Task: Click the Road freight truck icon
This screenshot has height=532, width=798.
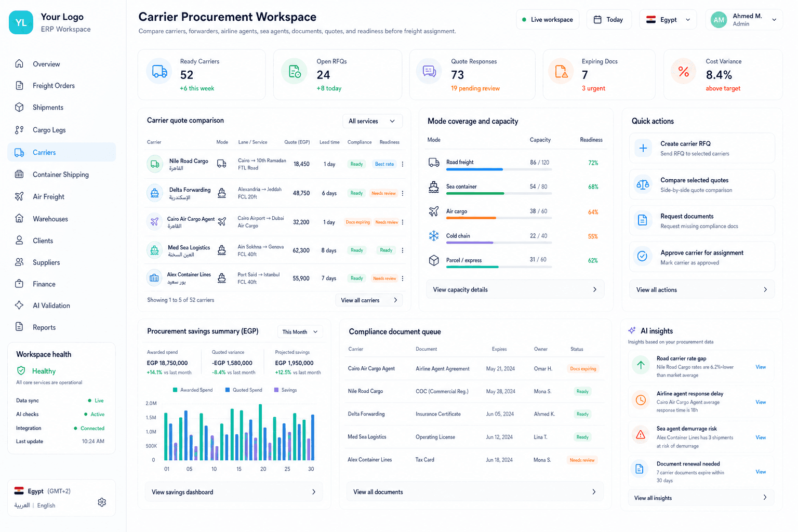Action: click(434, 163)
